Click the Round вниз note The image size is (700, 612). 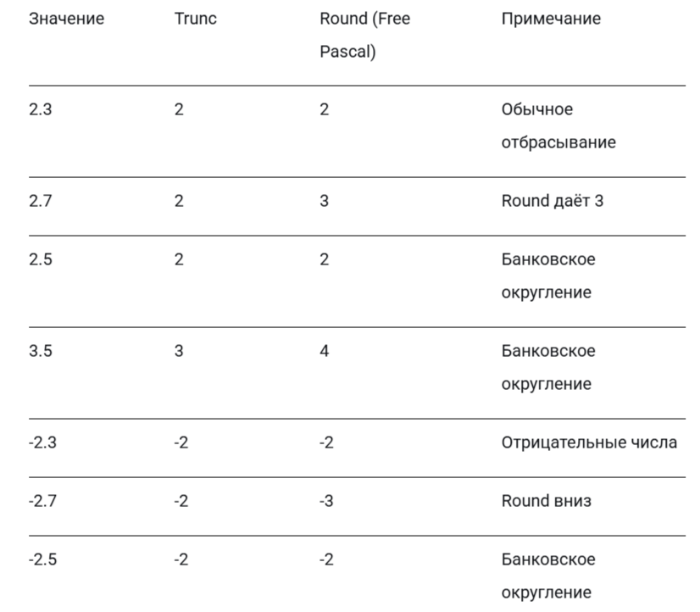point(546,501)
